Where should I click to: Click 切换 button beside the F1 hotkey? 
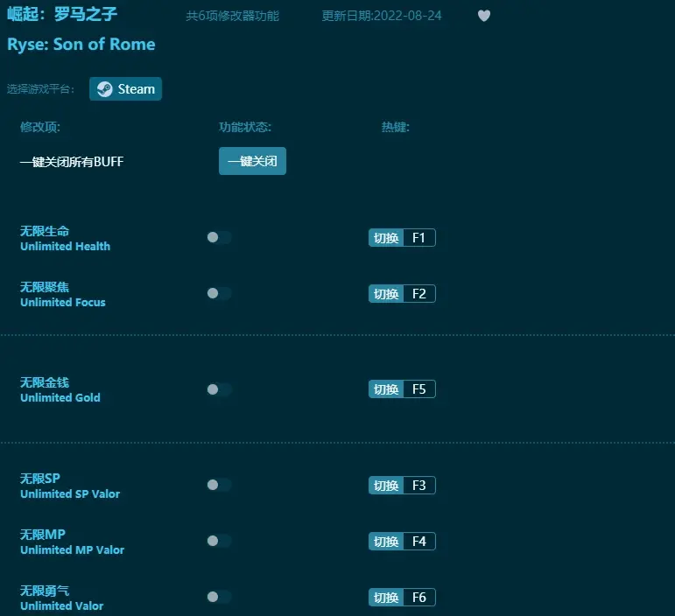[386, 238]
